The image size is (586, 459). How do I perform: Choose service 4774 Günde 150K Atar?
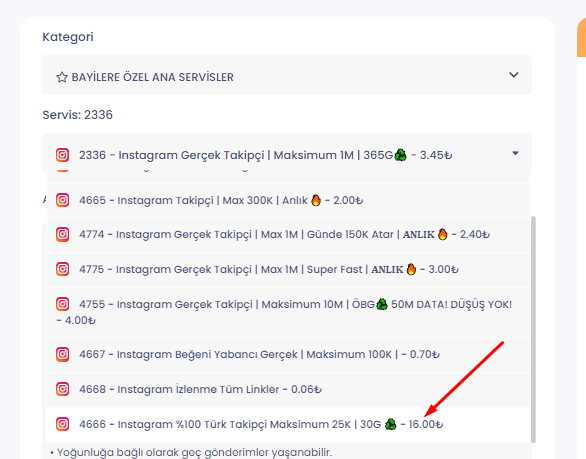click(x=288, y=235)
